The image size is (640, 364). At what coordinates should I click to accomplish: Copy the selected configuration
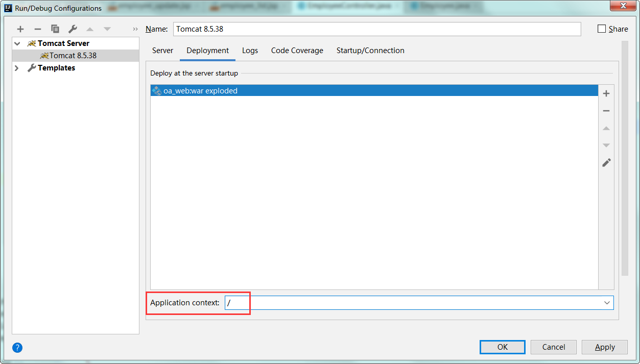pos(55,29)
